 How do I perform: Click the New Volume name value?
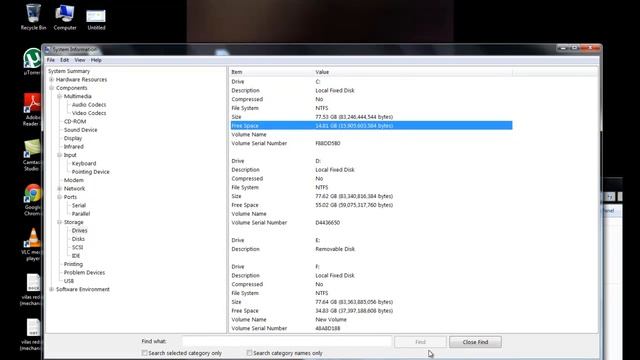pyautogui.click(x=331, y=320)
